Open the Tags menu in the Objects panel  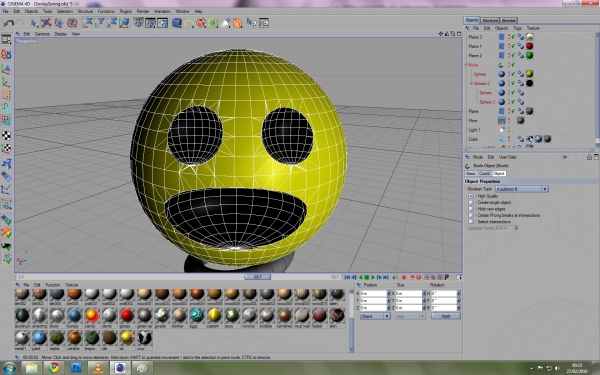coord(517,28)
